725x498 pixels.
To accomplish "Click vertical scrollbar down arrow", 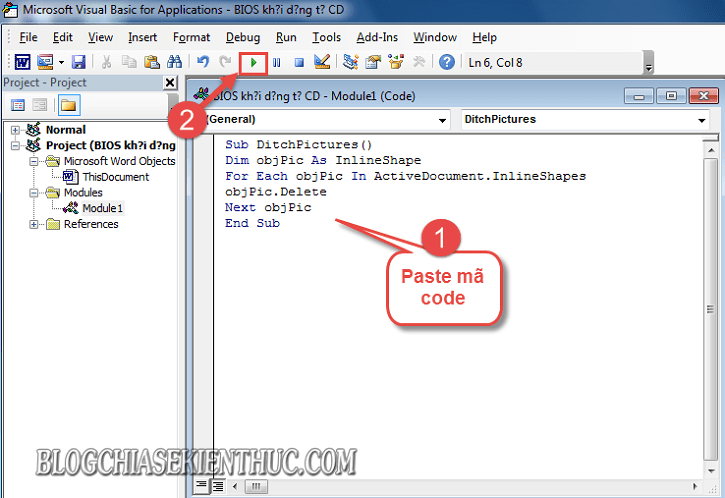I will [711, 471].
